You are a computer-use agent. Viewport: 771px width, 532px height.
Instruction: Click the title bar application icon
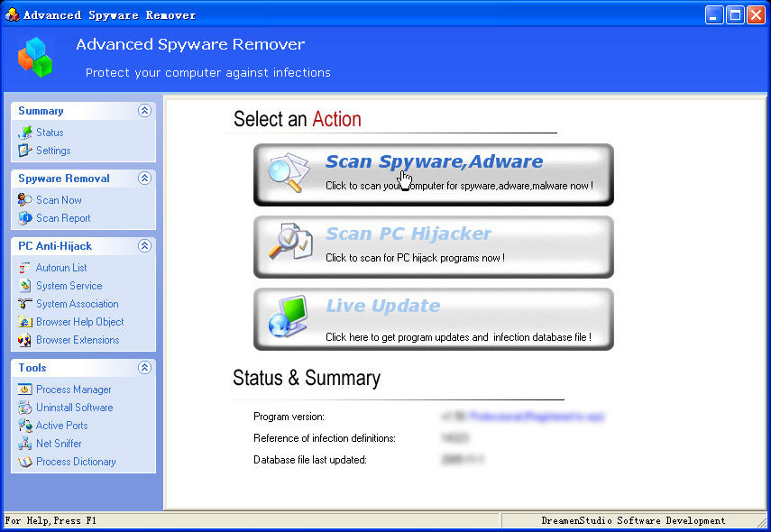12,14
